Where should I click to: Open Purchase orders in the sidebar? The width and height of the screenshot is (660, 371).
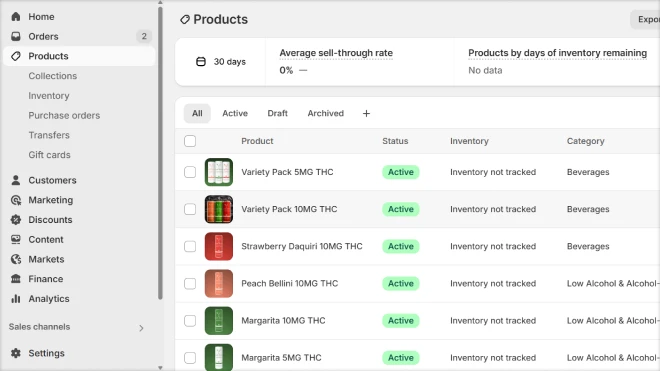click(64, 115)
